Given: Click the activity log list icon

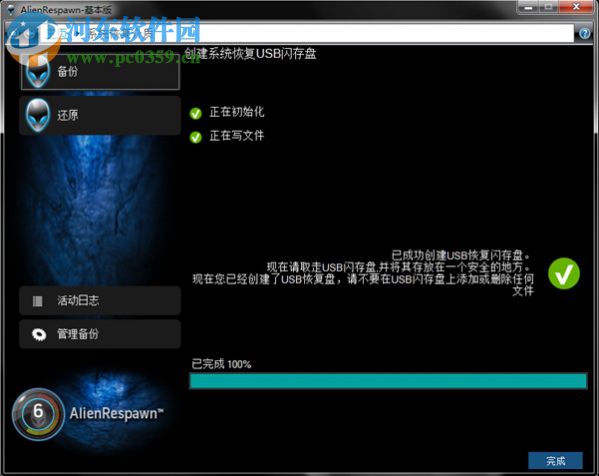Looking at the screenshot, I should tap(37, 301).
